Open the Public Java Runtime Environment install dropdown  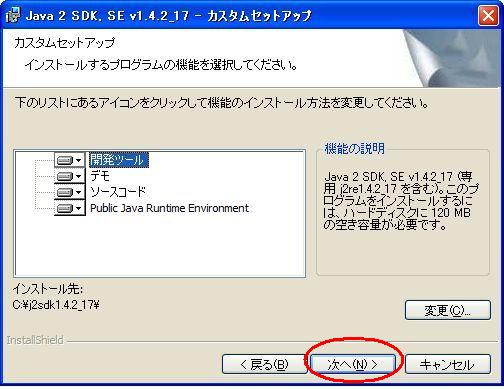coord(70,208)
